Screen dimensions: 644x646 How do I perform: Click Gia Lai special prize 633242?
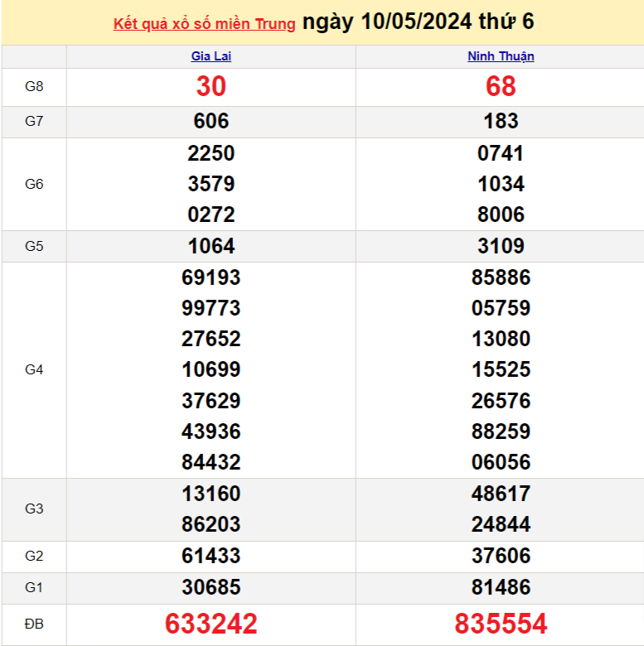[211, 624]
